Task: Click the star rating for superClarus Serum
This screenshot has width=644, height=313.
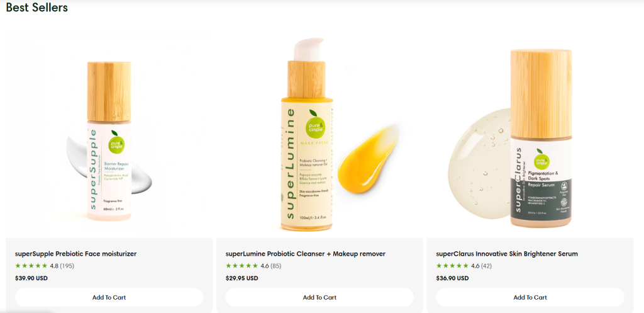Action: point(452,266)
